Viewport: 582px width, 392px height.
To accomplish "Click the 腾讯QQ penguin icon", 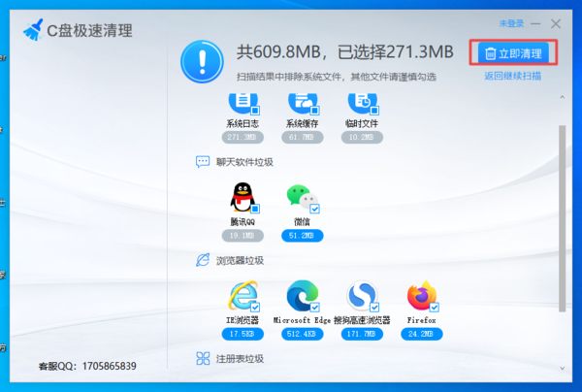I will pyautogui.click(x=242, y=197).
